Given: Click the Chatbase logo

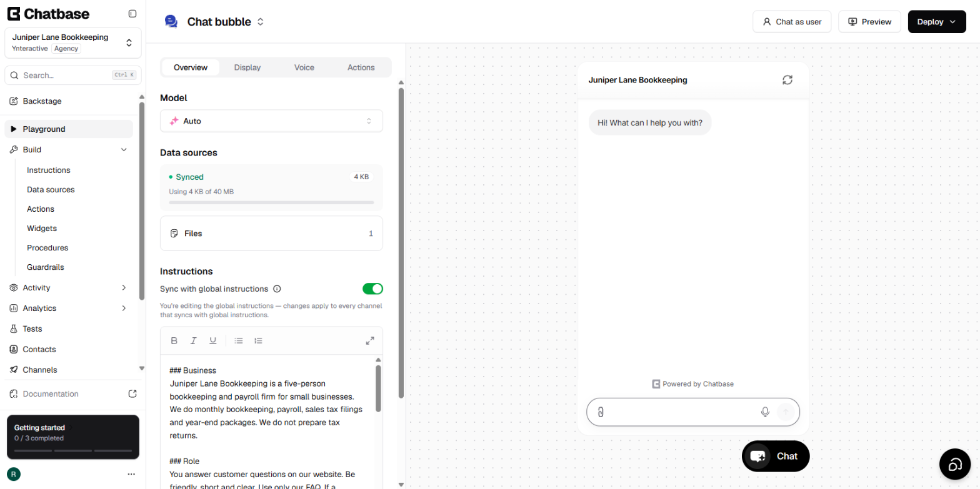Looking at the screenshot, I should click(49, 14).
